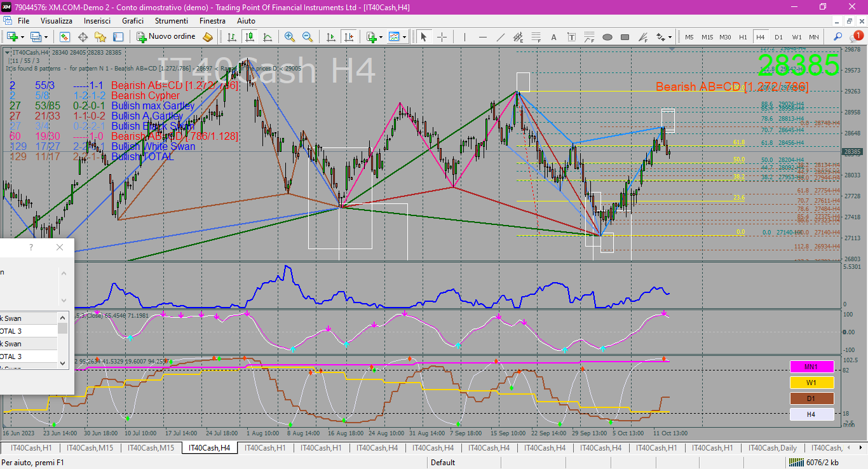The width and height of the screenshot is (868, 469).
Task: Switch timeframe to M5
Action: [689, 37]
